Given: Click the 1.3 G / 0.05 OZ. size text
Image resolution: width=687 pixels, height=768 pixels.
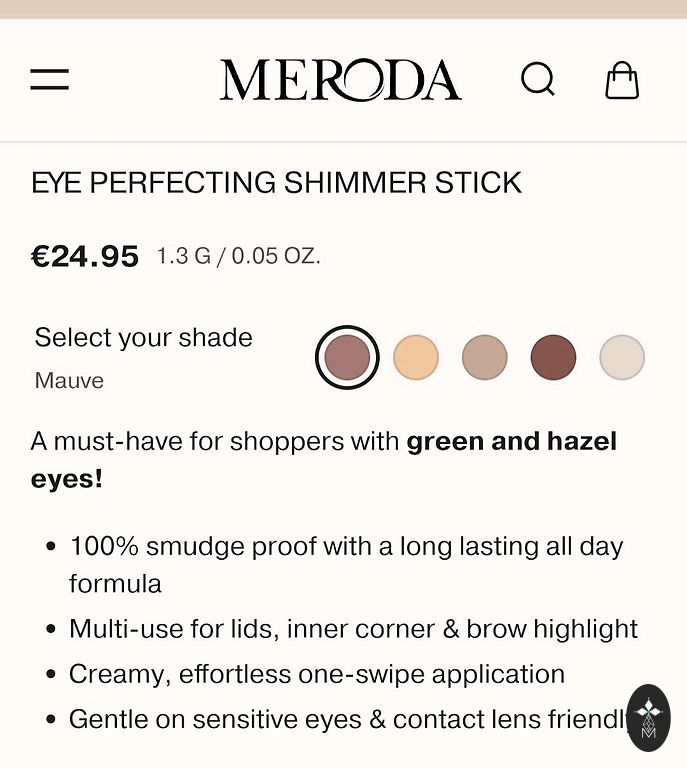Looking at the screenshot, I should tap(238, 257).
